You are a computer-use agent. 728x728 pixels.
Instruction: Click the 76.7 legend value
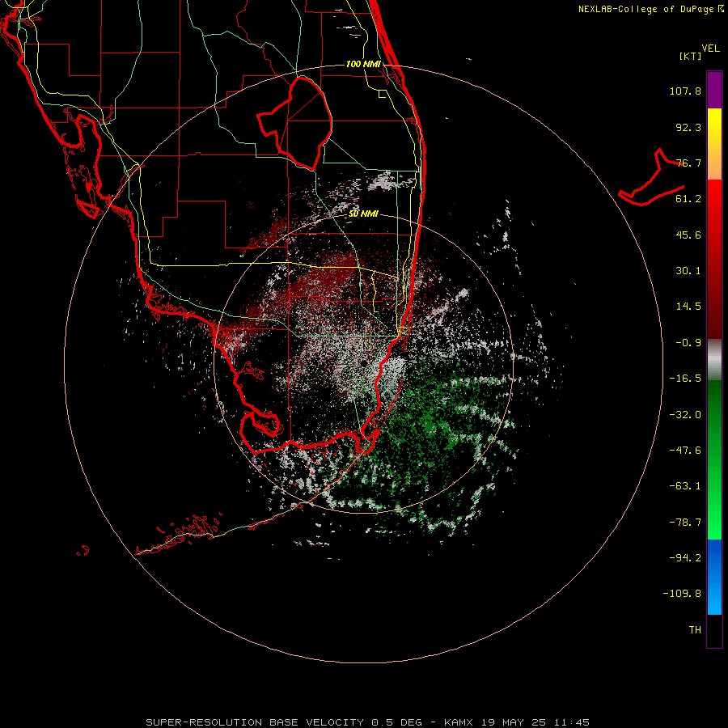[x=688, y=163]
